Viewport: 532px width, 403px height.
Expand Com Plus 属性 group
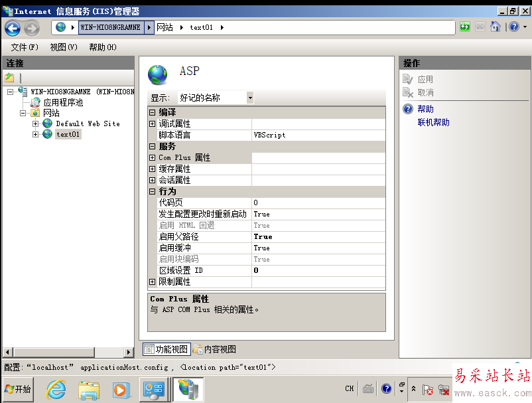[x=153, y=157]
